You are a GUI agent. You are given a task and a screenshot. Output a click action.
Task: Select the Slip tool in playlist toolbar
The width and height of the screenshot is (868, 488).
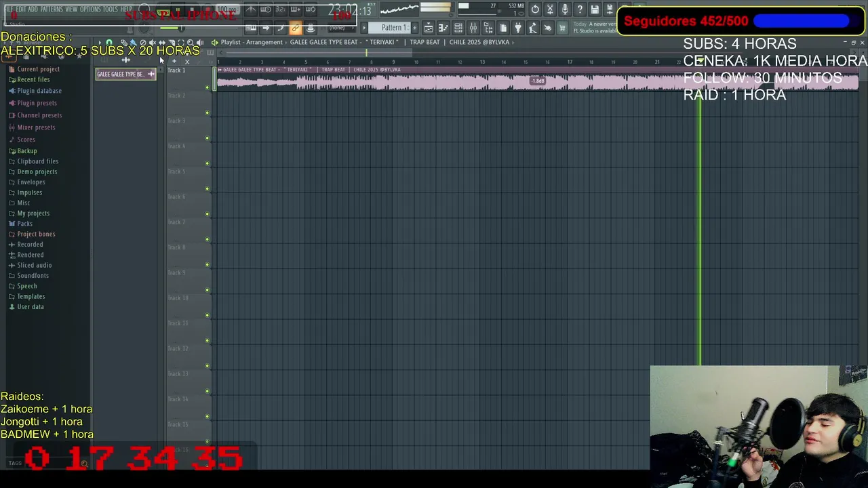pos(162,42)
